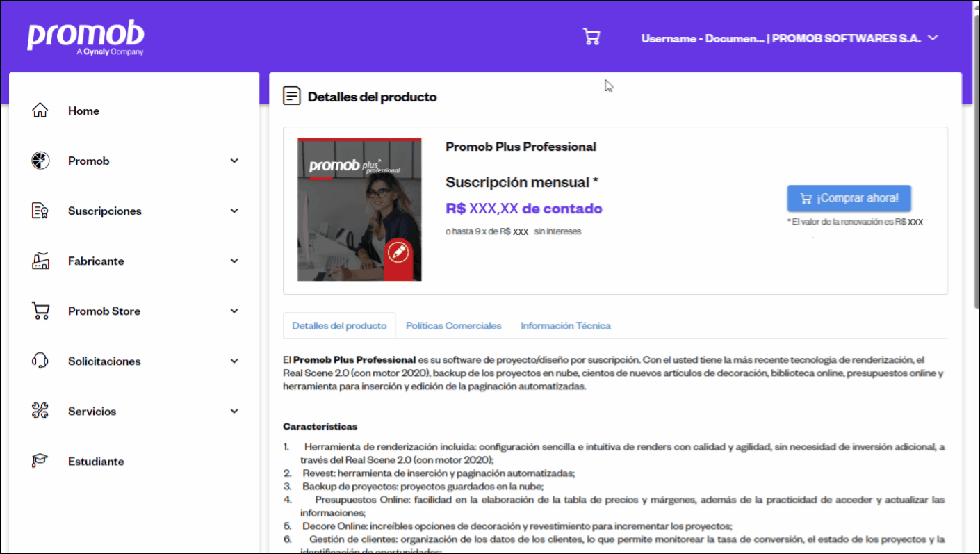Viewport: 980px width, 554px height.
Task: Click the Promob Store cart icon
Action: [x=40, y=311]
